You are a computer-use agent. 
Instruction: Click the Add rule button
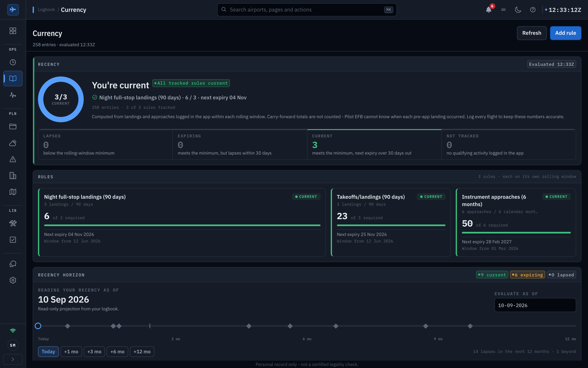(x=565, y=33)
